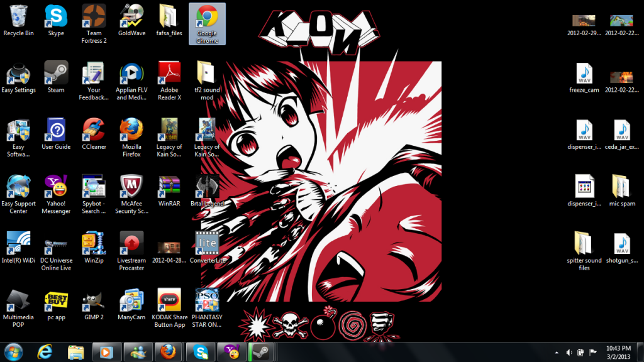Select the ceda_jar_ex WAV file
Viewport: 644px width, 362px height.
(x=622, y=134)
